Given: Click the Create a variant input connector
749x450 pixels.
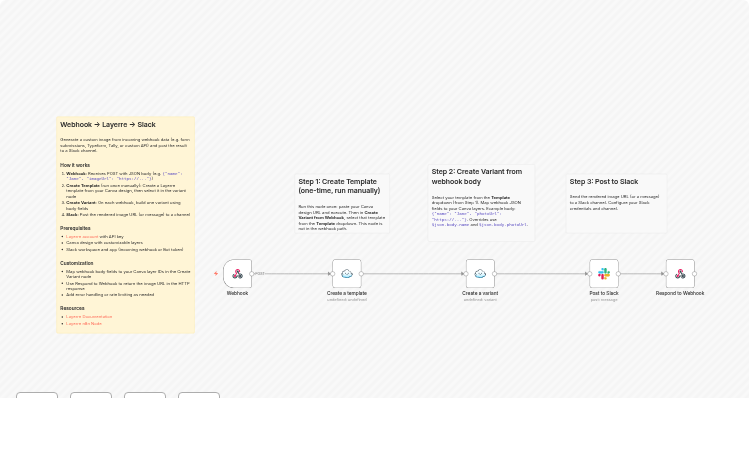Looking at the screenshot, I should click(466, 274).
